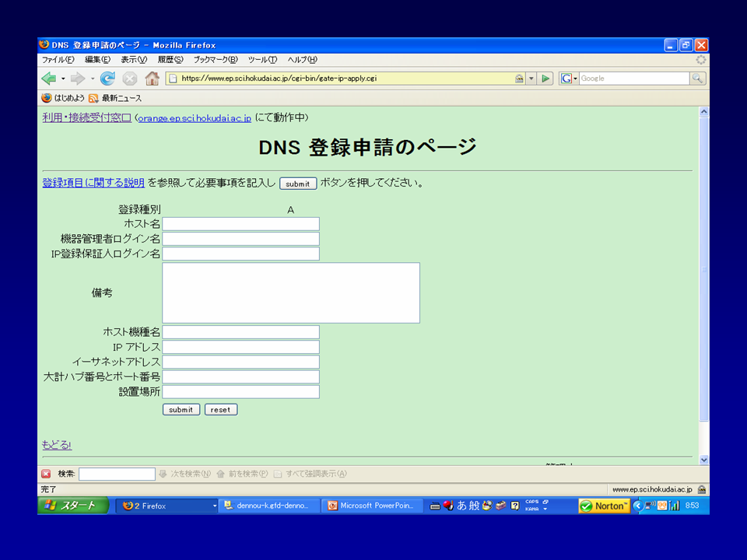This screenshot has width=747, height=560.
Task: Click the Reload page icon
Action: click(107, 79)
